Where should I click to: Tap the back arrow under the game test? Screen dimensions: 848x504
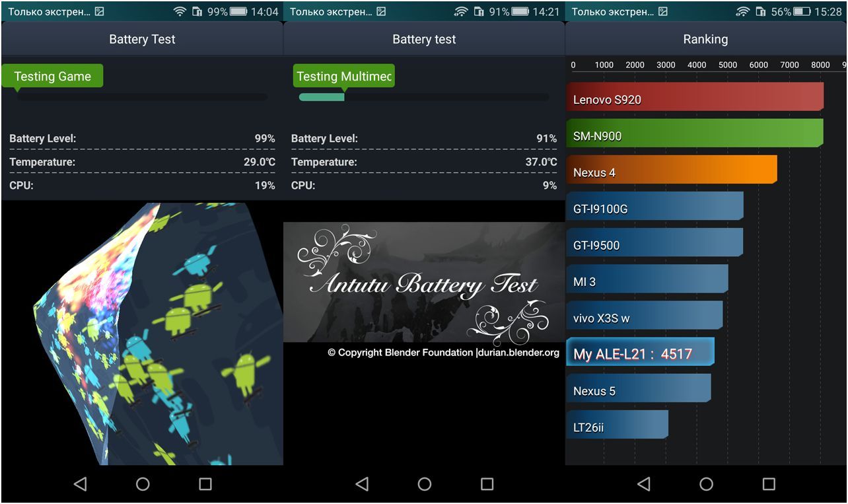[80, 484]
